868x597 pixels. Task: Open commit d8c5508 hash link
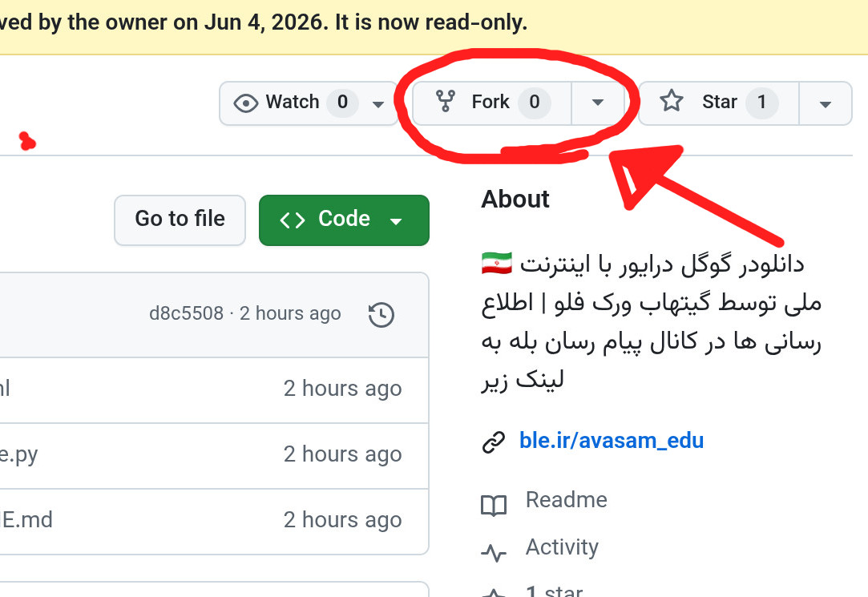pos(186,313)
